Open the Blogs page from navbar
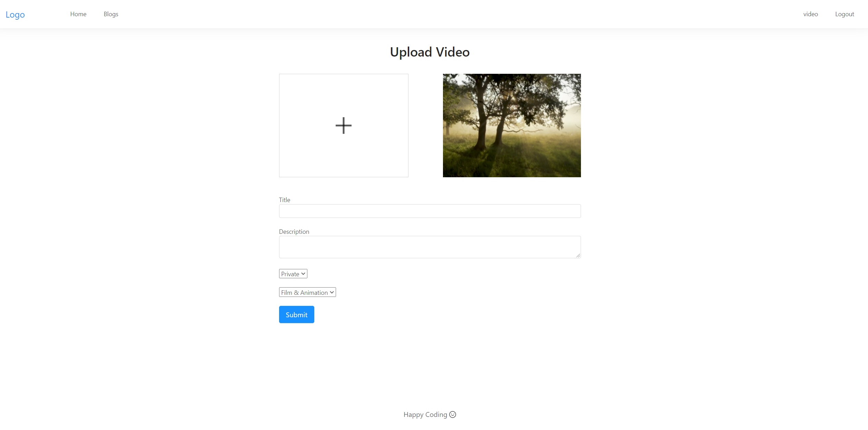Viewport: 868px width, 430px height. click(x=111, y=14)
